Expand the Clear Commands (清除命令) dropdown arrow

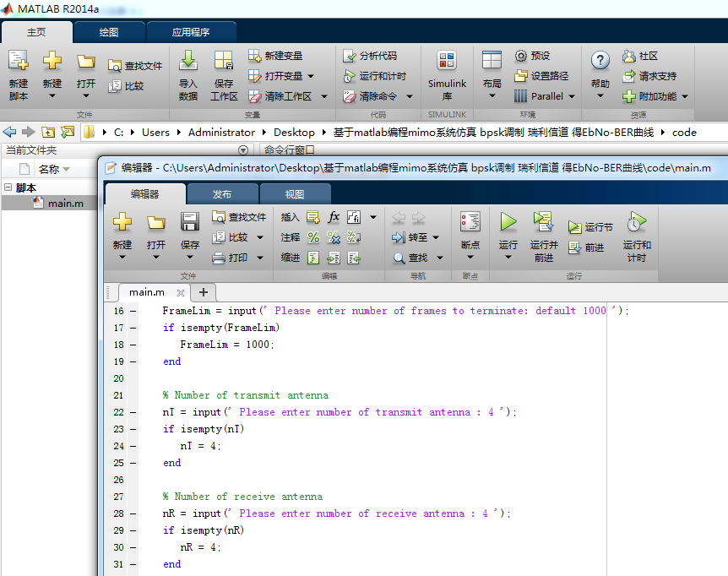(x=410, y=96)
